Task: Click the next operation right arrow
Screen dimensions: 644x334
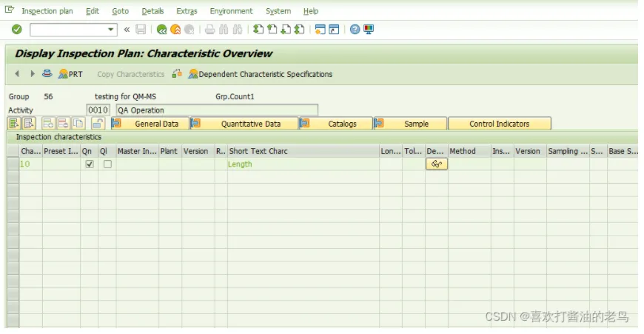Action: [x=33, y=74]
